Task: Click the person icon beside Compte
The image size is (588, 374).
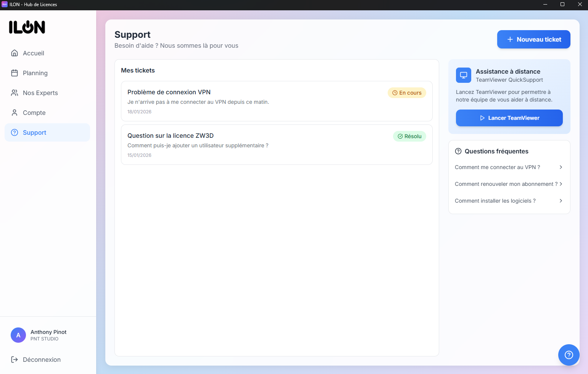Action: (x=14, y=113)
